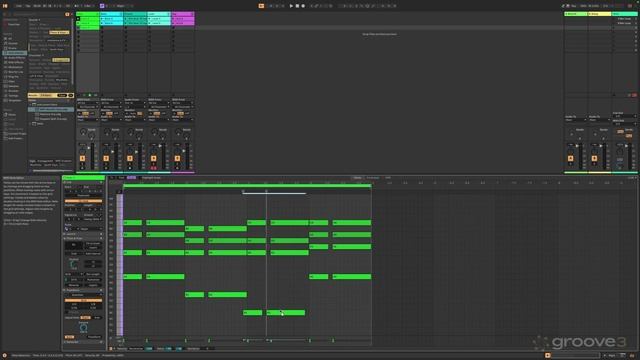Image resolution: width=640 pixels, height=360 pixels.
Task: Click the round icon at left of status bar
Action: click(4, 356)
